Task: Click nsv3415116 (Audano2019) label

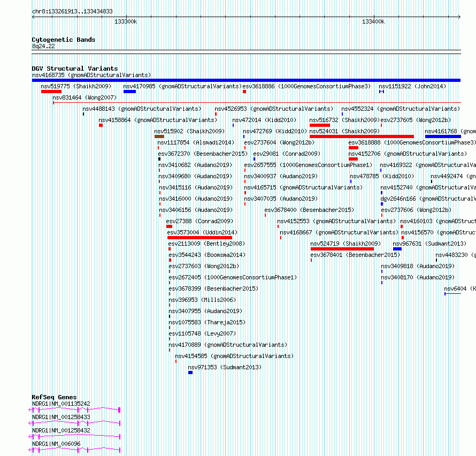Action: point(196,187)
